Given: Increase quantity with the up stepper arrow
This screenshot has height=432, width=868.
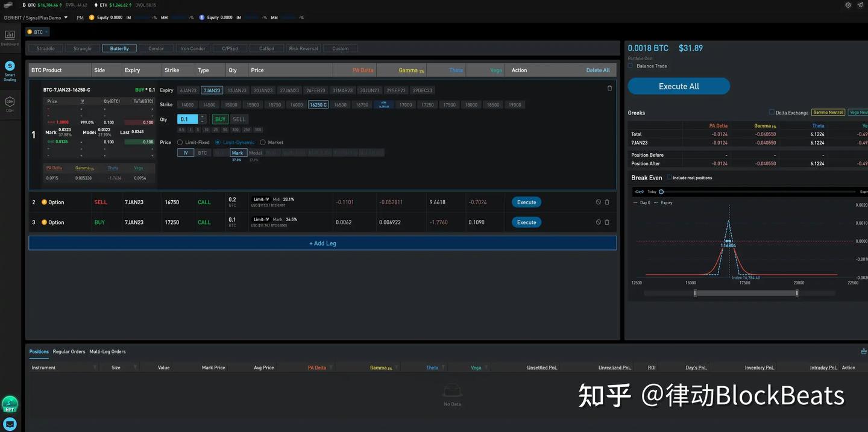Looking at the screenshot, I should coord(203,117).
